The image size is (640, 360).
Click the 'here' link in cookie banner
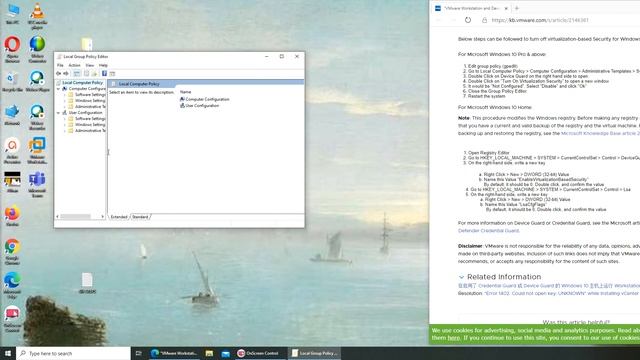pos(453,338)
